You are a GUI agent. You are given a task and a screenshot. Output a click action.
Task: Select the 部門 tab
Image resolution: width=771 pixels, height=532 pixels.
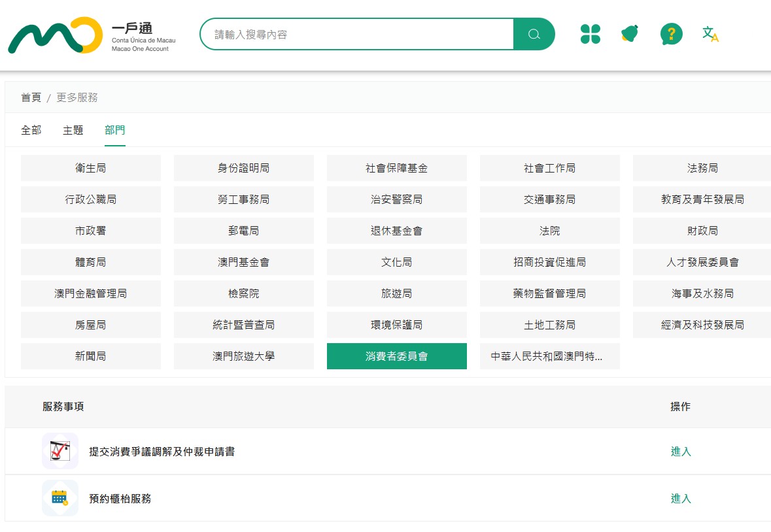pos(114,130)
